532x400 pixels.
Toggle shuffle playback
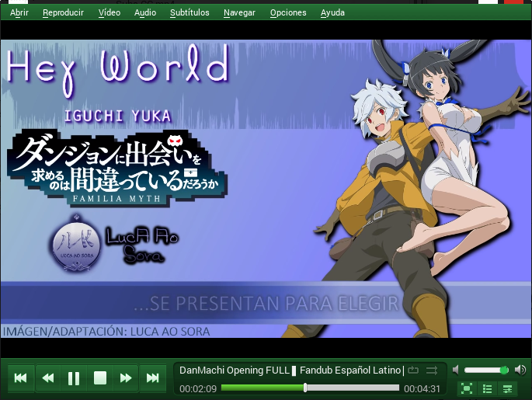coord(432,370)
